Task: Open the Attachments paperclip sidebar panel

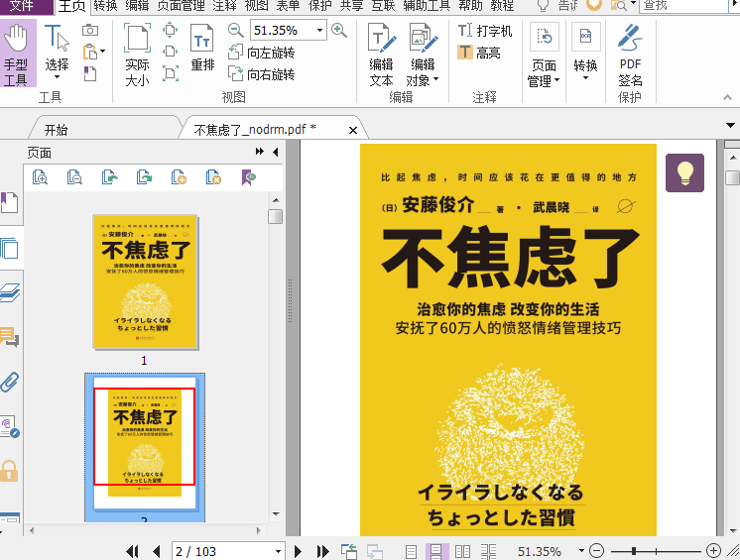Action: 10,383
